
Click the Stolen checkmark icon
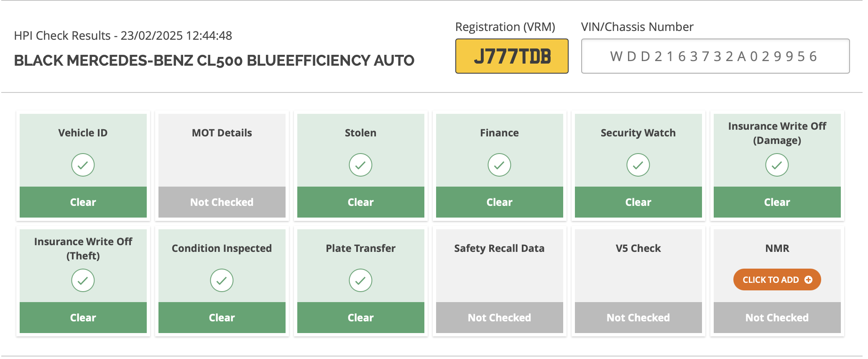click(360, 165)
